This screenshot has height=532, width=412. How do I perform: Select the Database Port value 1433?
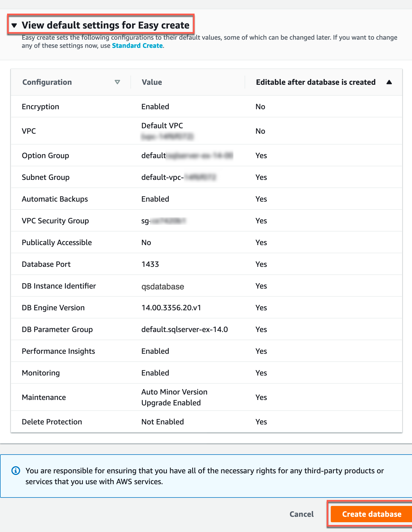coord(150,264)
